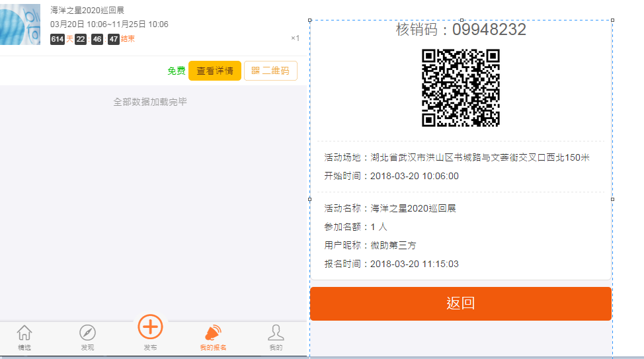Click the 参加名额 1 人 line
This screenshot has width=644, height=359.
pyautogui.click(x=356, y=227)
